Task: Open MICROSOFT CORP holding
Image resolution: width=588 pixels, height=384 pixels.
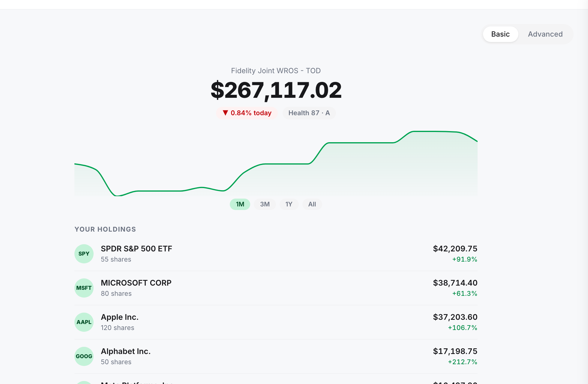Action: point(276,288)
